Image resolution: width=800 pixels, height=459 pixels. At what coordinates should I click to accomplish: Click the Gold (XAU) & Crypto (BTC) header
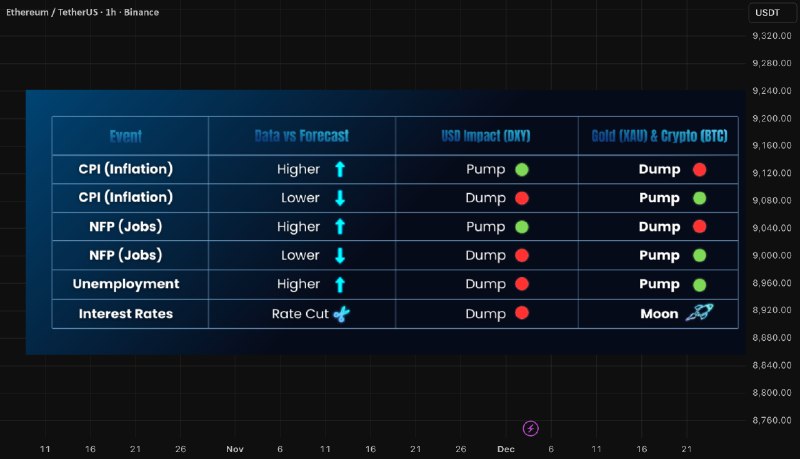[657, 136]
